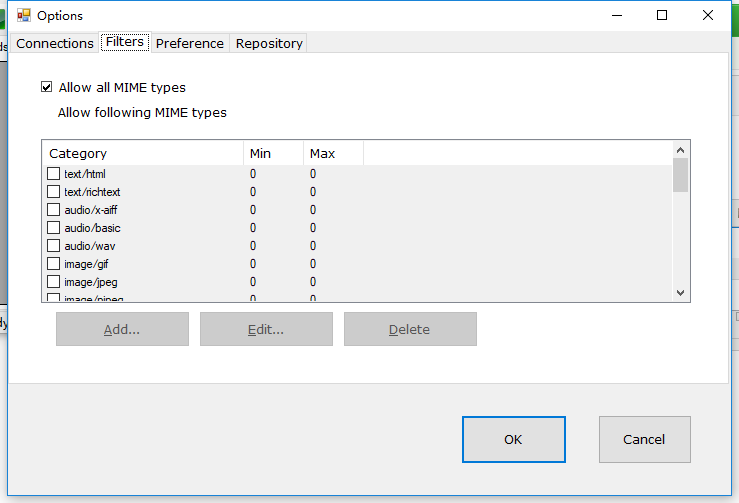The width and height of the screenshot is (739, 503).
Task: Click Max value of image/gif row
Action: click(313, 264)
